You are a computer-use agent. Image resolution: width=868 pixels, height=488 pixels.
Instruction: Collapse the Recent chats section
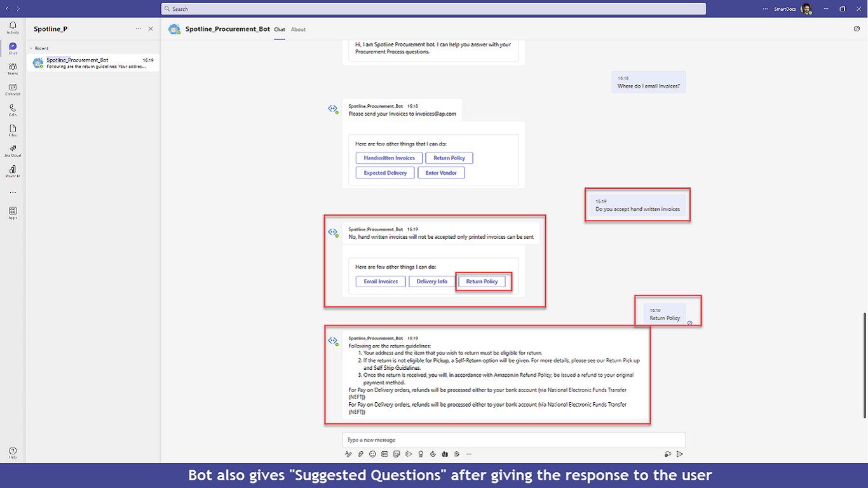click(x=31, y=48)
